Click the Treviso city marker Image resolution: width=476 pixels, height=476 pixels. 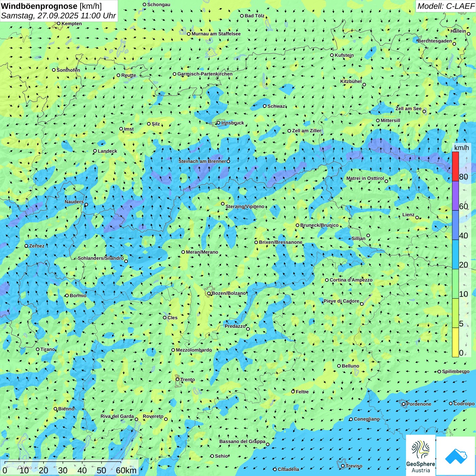tap(343, 466)
